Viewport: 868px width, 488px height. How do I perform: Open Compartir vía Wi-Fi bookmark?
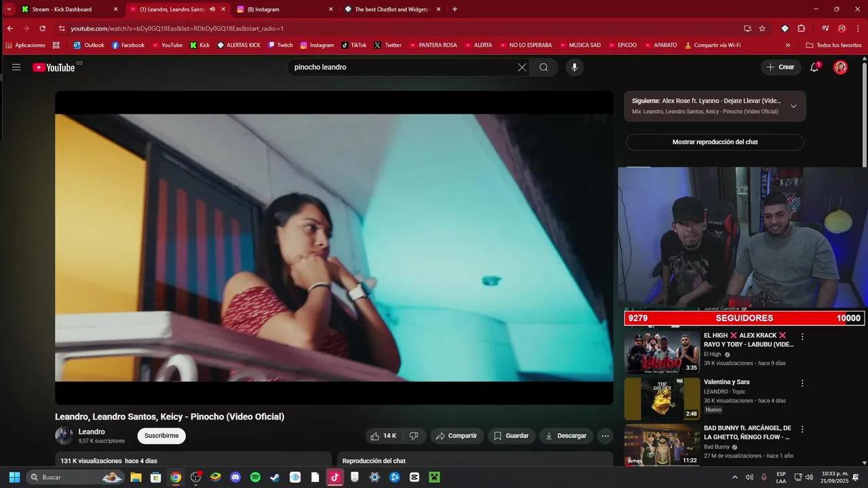coord(712,45)
